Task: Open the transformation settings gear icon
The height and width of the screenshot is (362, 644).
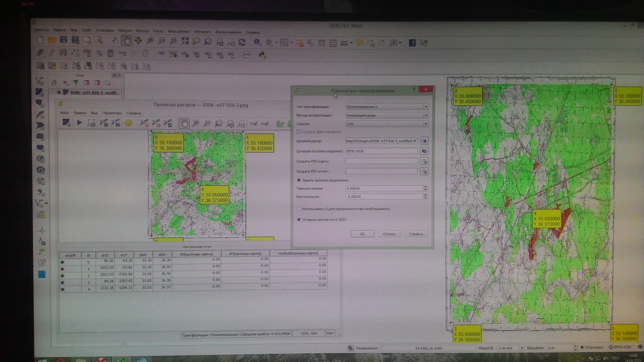Action: (x=128, y=123)
